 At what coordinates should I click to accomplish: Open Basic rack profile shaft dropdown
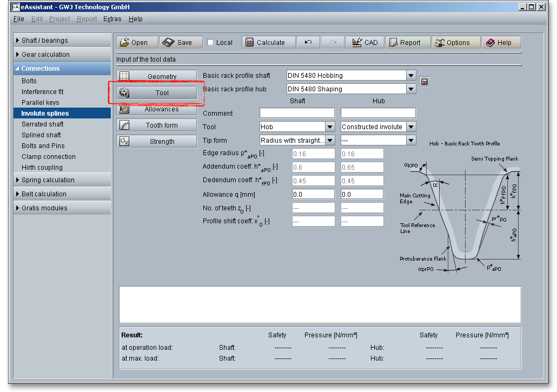pos(411,76)
